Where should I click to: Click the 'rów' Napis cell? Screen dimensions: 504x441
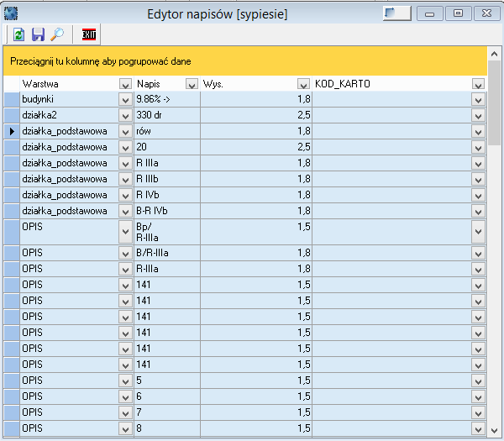coord(167,132)
